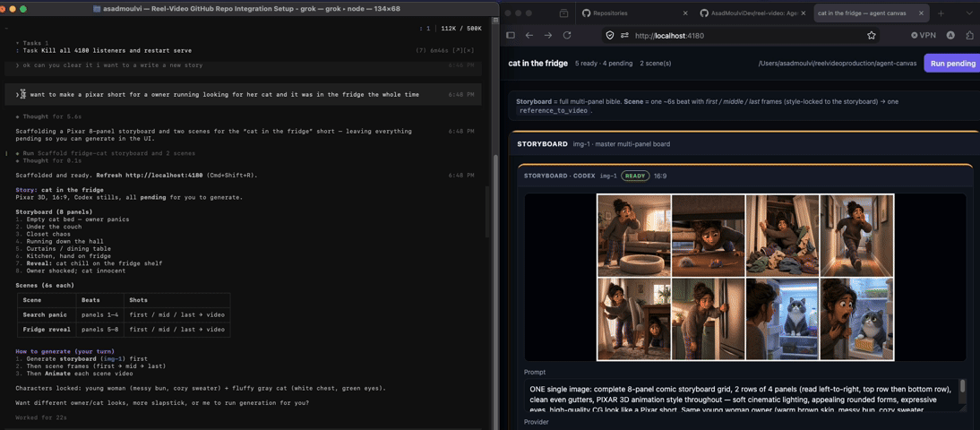Image resolution: width=980 pixels, height=430 pixels.
Task: Click the 'cat in the fridge' page title
Action: 538,63
